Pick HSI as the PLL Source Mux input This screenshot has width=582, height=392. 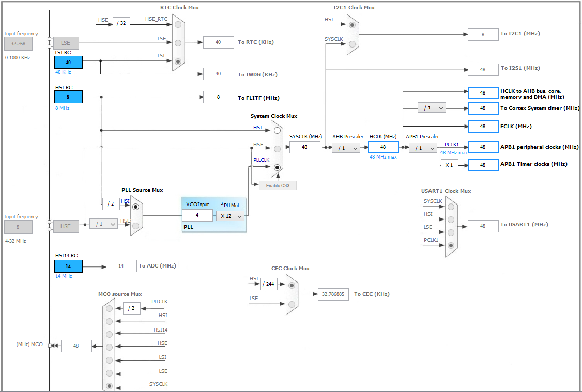(136, 207)
